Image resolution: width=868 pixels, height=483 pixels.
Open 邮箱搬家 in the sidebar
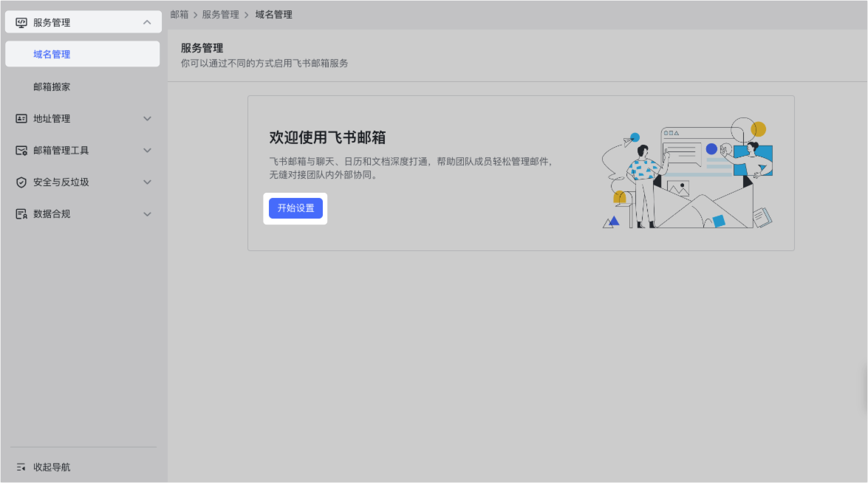[52, 87]
